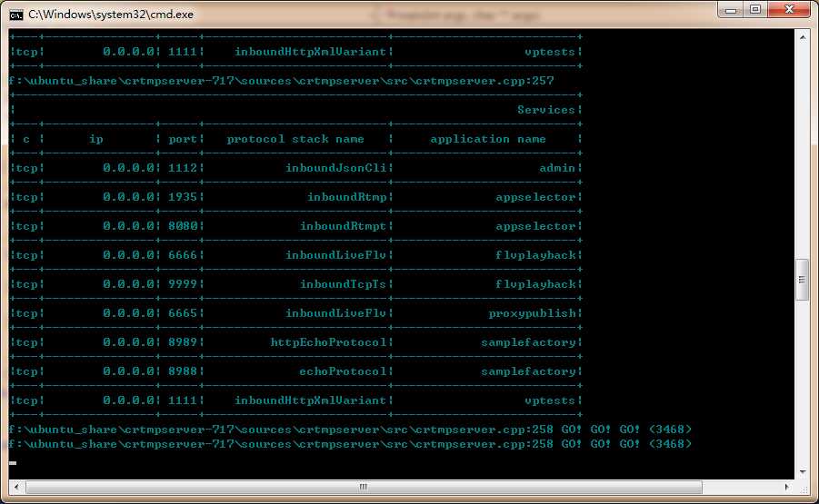
Task: Minimize the cmd.exe window
Action: (730, 9)
